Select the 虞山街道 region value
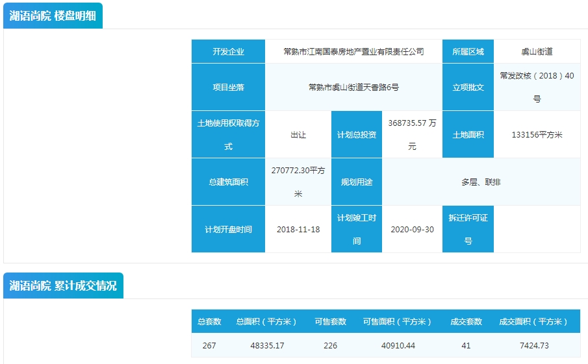 pos(537,51)
